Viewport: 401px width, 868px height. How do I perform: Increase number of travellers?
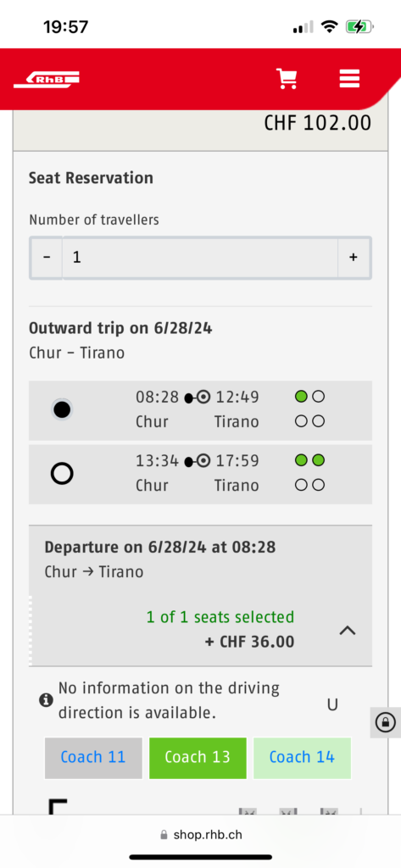click(354, 258)
